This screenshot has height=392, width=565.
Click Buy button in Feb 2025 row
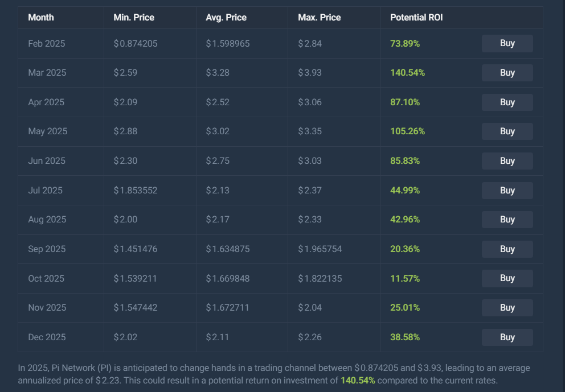(507, 43)
